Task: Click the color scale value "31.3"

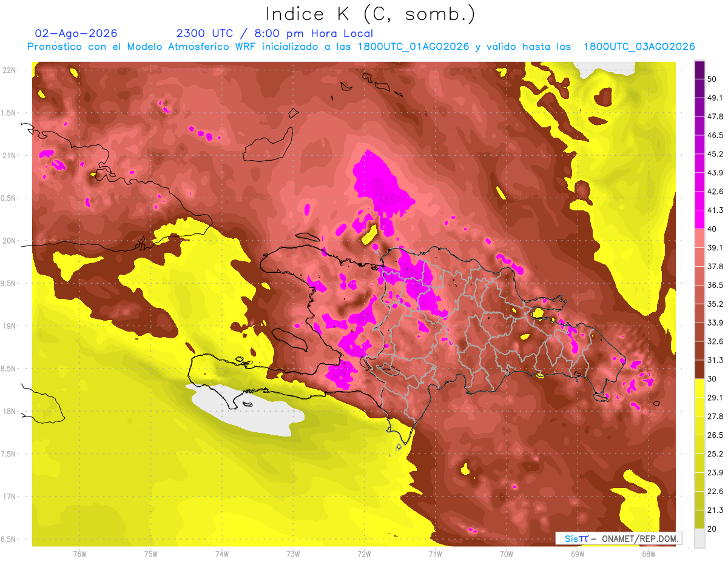Action: point(715,360)
